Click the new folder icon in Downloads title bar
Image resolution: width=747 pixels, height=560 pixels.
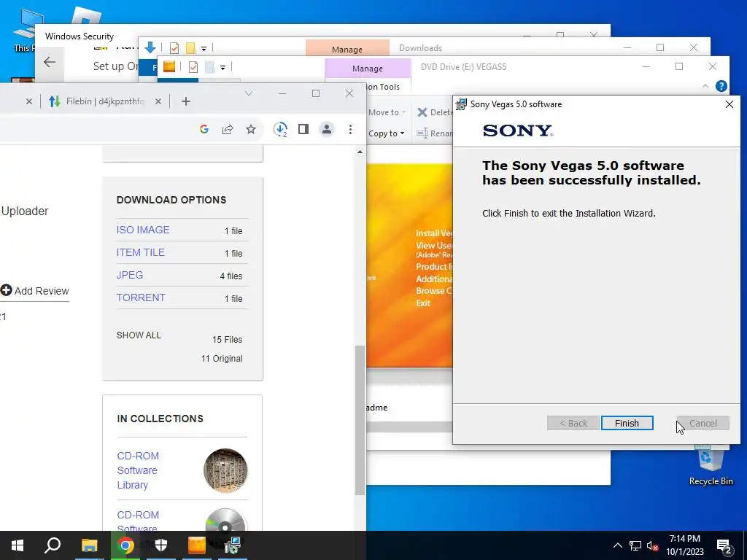click(190, 48)
